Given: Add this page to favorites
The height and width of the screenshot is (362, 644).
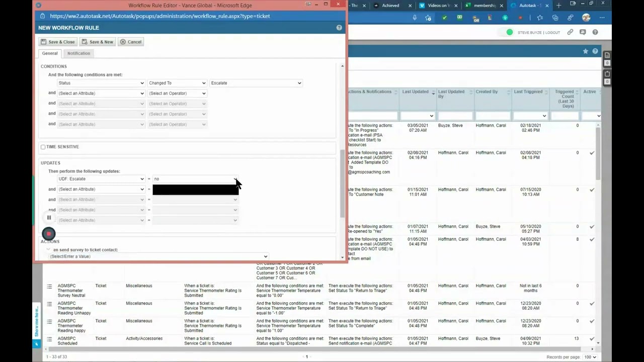Looking at the screenshot, I should click(x=428, y=18).
